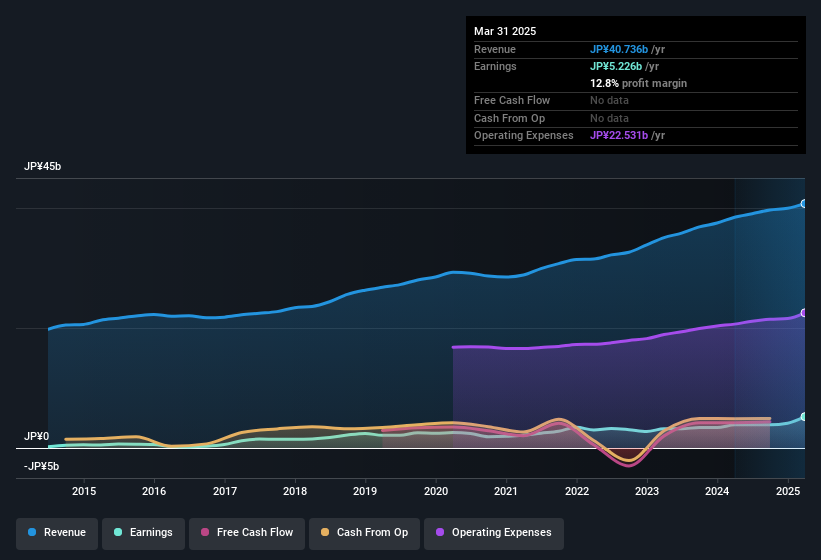Click the 2024 x-axis label
Image resolution: width=821 pixels, height=560 pixels.
[x=717, y=491]
